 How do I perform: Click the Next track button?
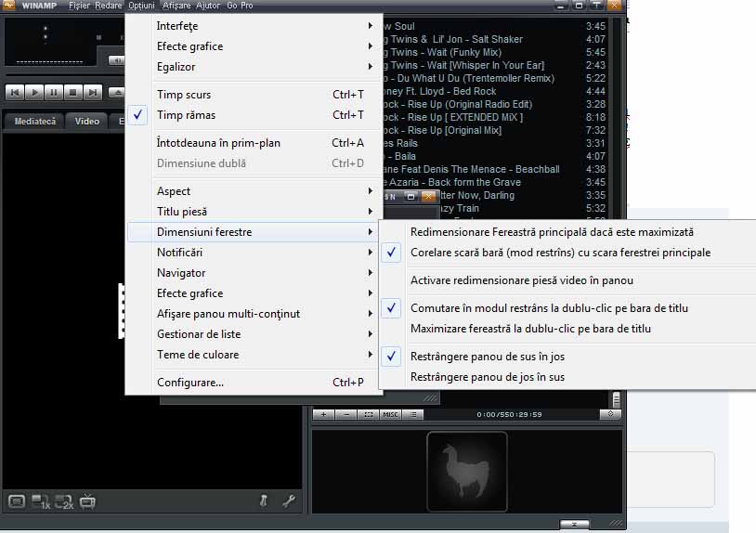tap(92, 92)
